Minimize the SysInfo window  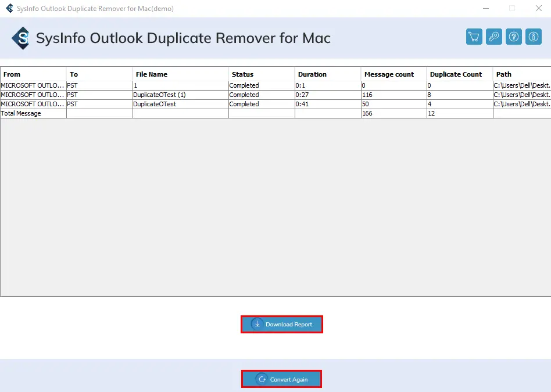(486, 8)
